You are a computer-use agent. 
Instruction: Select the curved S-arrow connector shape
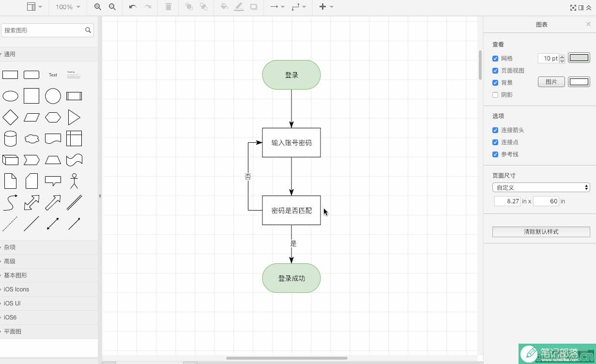point(10,202)
